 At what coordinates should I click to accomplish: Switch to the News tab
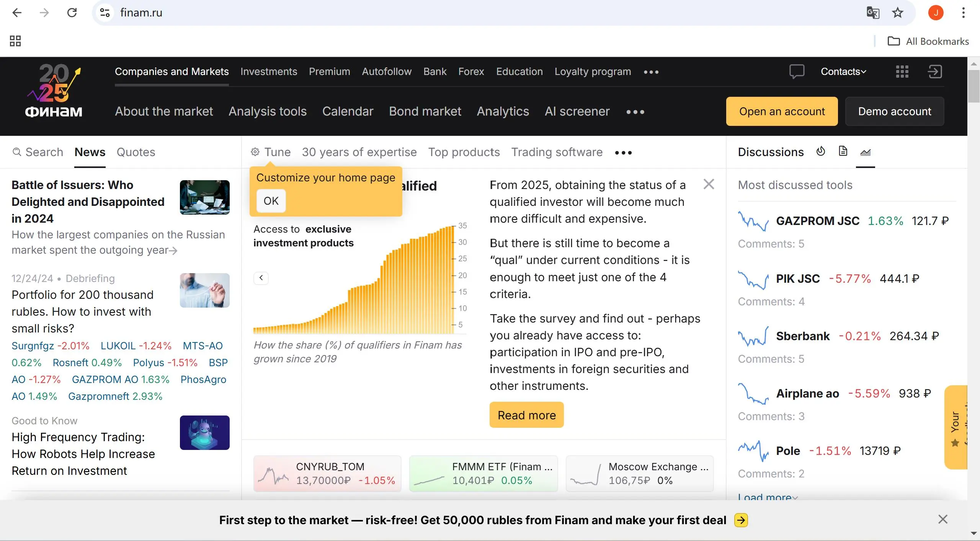tap(90, 152)
